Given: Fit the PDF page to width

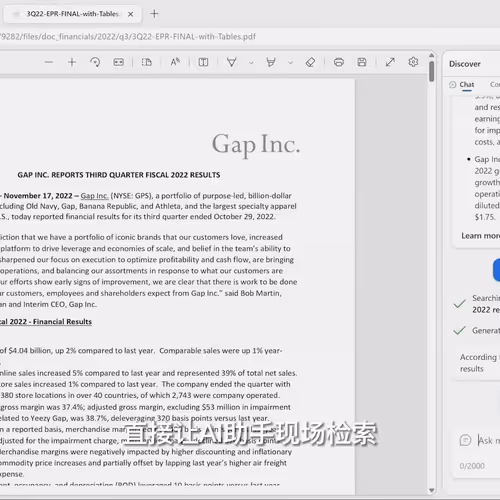Looking at the screenshot, I should pyautogui.click(x=118, y=62).
